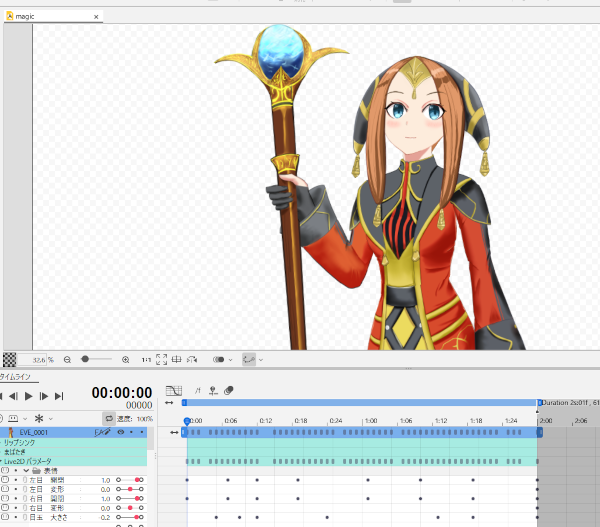Viewport: 600px width, 527px height.
Task: Center the canvas view
Action: 176,359
